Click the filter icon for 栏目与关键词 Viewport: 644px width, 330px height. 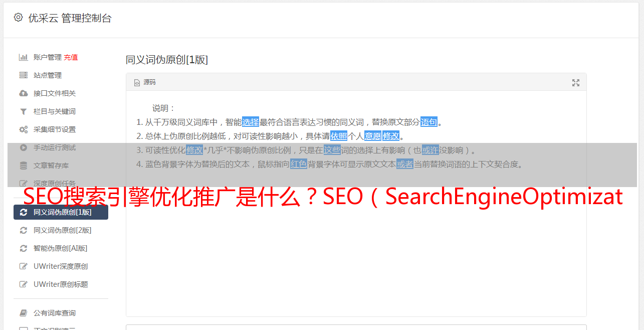click(x=23, y=111)
